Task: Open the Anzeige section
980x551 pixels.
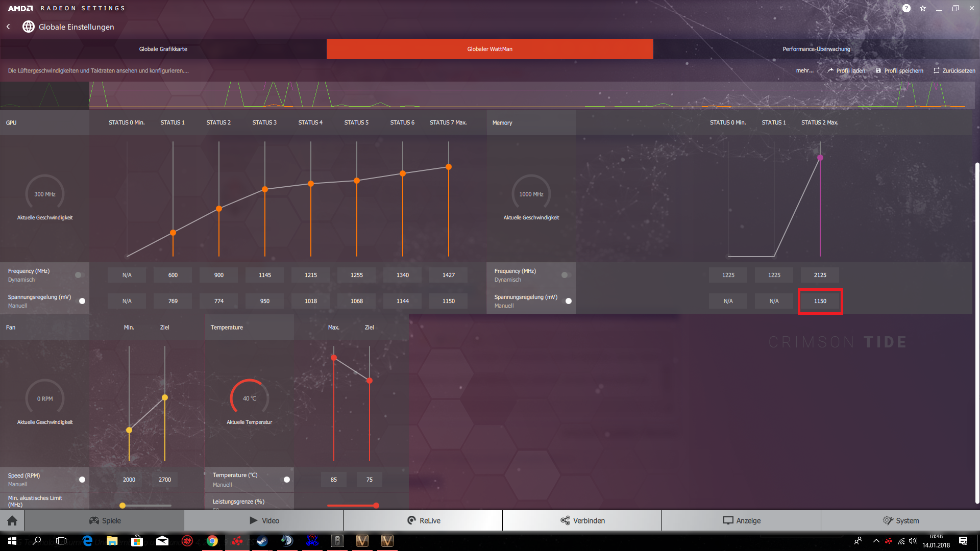Action: [x=741, y=520]
